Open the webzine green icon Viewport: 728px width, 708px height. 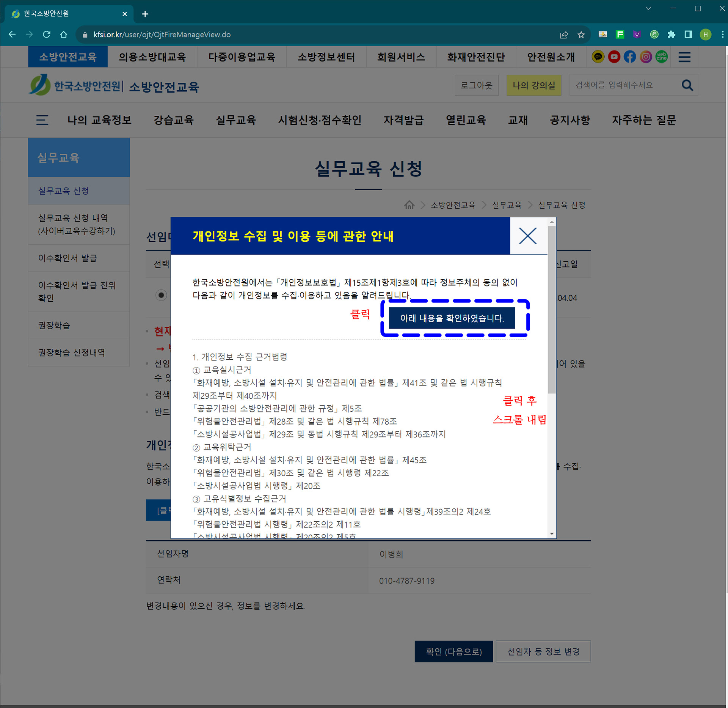coord(662,57)
